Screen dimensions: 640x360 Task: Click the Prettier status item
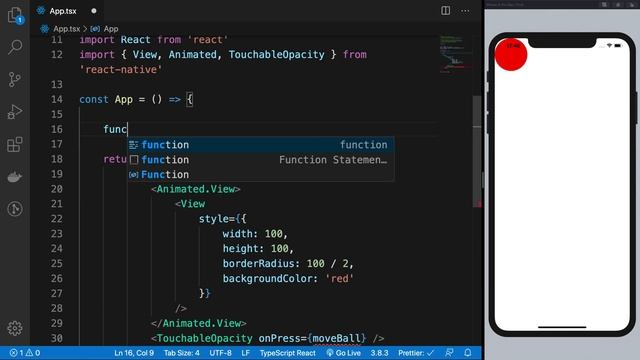point(416,353)
